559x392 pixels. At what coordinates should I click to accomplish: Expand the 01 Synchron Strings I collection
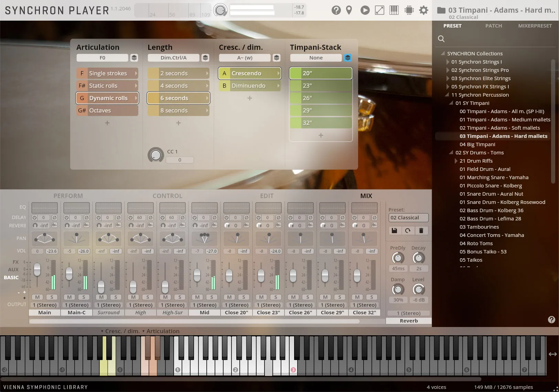click(x=448, y=62)
